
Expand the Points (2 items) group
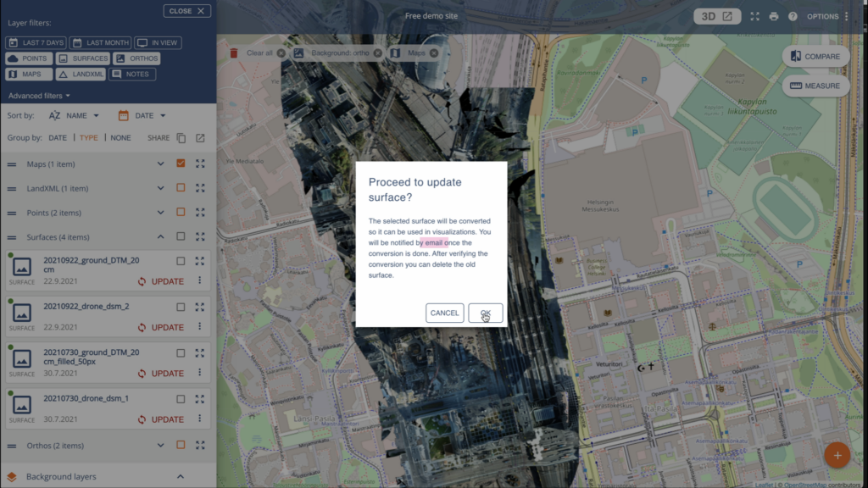(x=160, y=213)
